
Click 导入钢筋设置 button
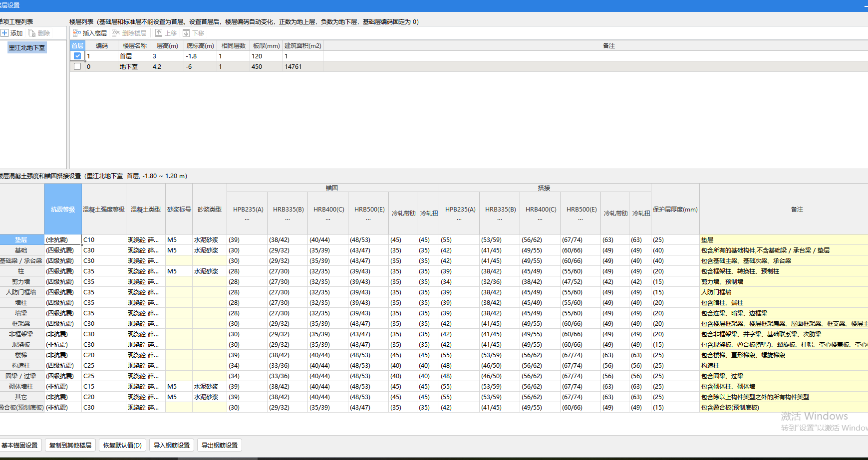point(172,445)
